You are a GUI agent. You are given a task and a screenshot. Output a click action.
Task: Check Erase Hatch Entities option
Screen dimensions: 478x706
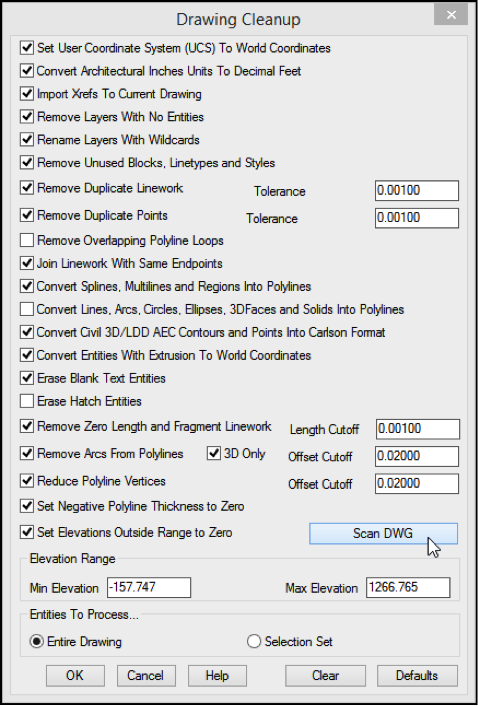(x=27, y=401)
